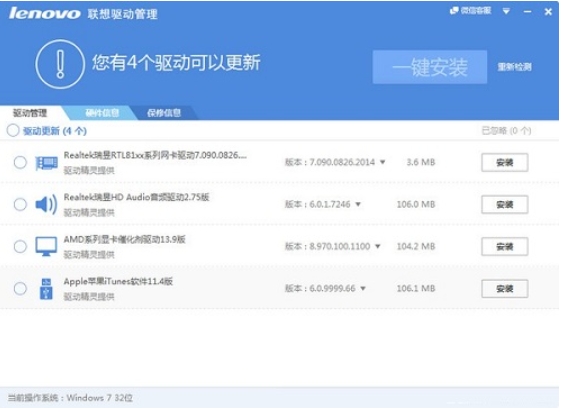Click the 您有4个驱动可以更新 heading
Image resolution: width=583 pixels, height=412 pixels.
tap(176, 62)
